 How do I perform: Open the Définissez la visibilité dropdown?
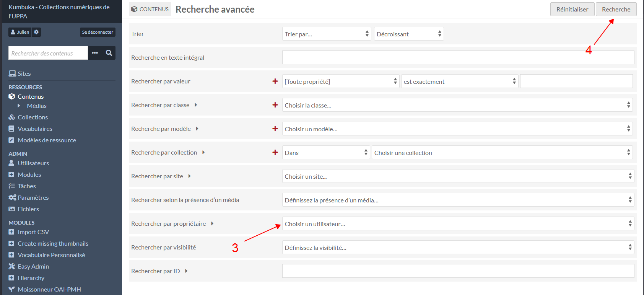[458, 248]
